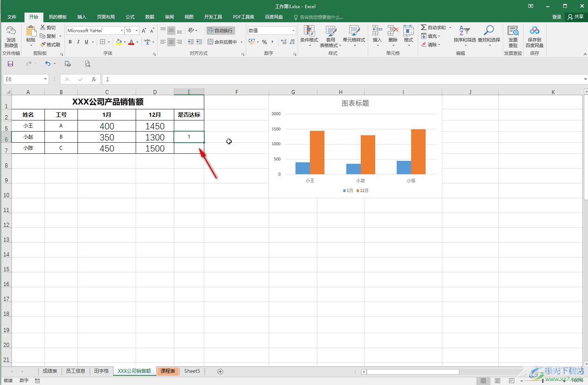Switch to the 插入 Insert tab
The image size is (588, 385).
coord(82,17)
